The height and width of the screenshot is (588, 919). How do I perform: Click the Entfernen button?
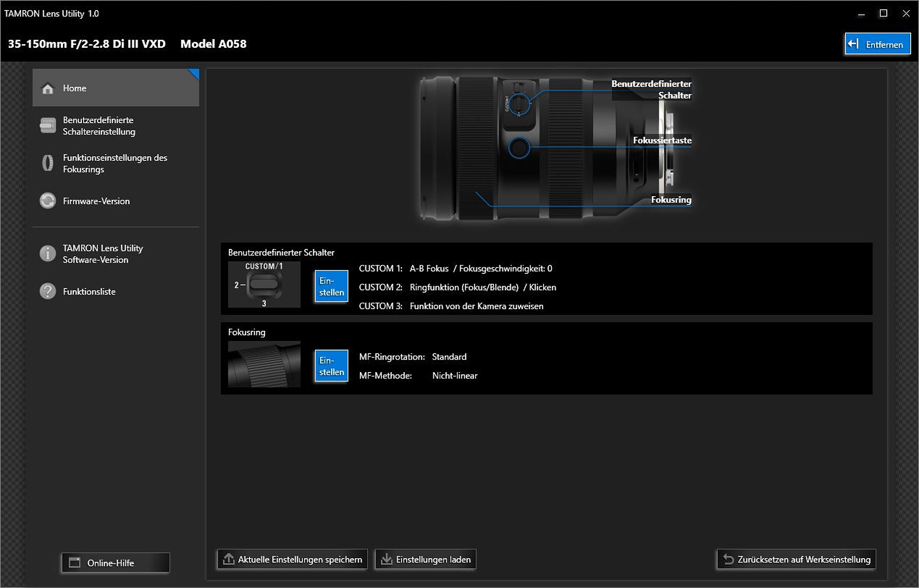878,44
